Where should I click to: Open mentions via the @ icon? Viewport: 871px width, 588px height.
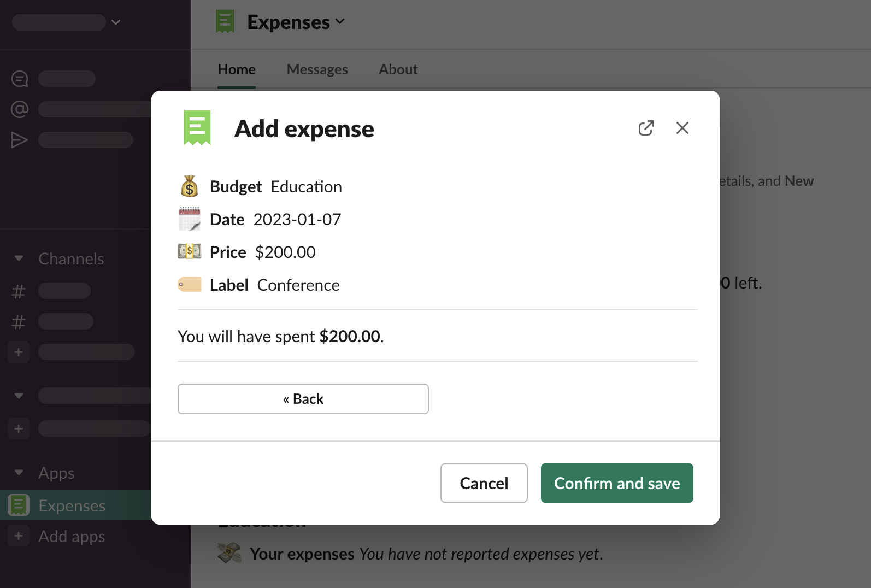point(20,109)
